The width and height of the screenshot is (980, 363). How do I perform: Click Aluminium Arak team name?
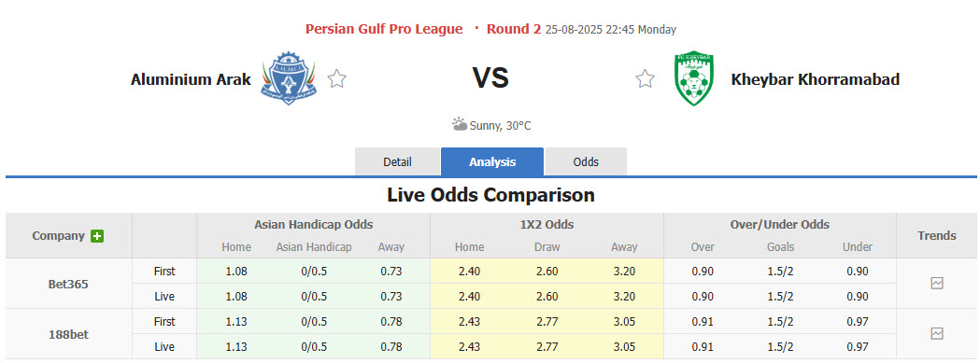point(191,79)
